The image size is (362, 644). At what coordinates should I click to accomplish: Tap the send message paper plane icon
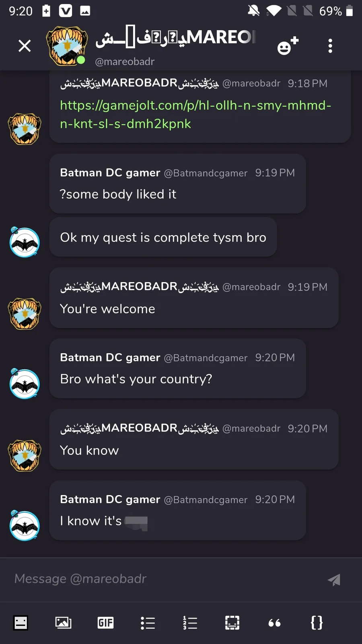334,580
